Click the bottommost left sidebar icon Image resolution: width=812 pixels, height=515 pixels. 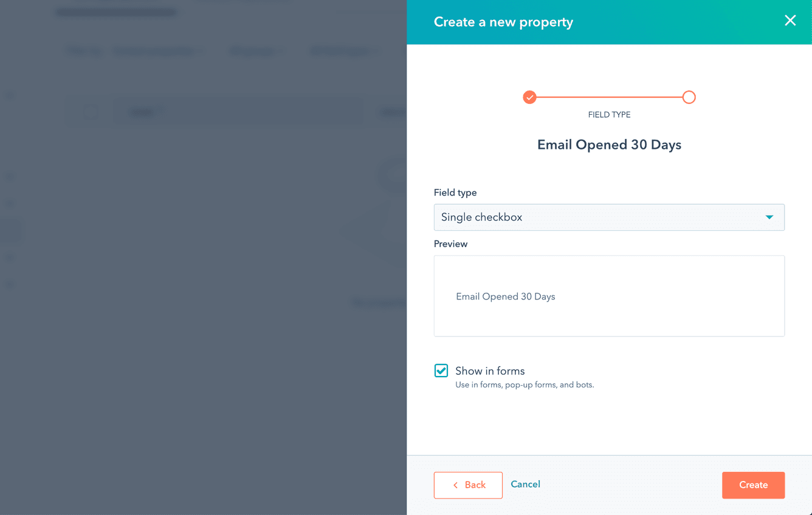click(x=9, y=284)
